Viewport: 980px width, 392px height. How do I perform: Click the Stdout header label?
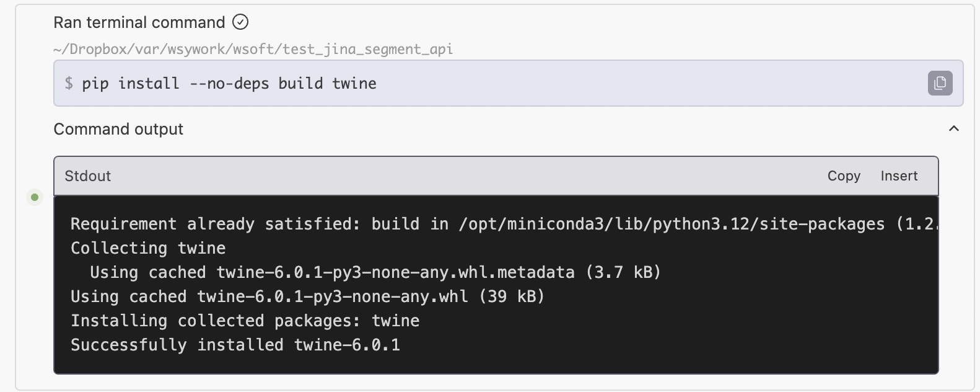(88, 176)
